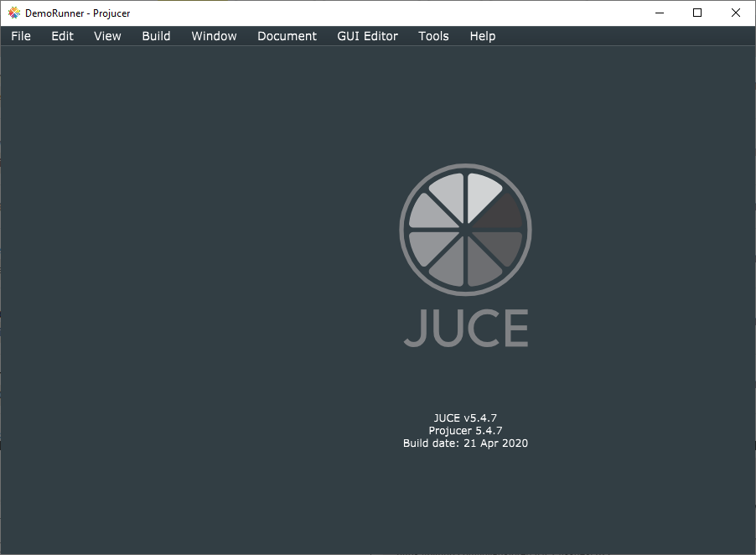Screen dimensions: 756x555
Task: Open the Document menu
Action: 287,36
